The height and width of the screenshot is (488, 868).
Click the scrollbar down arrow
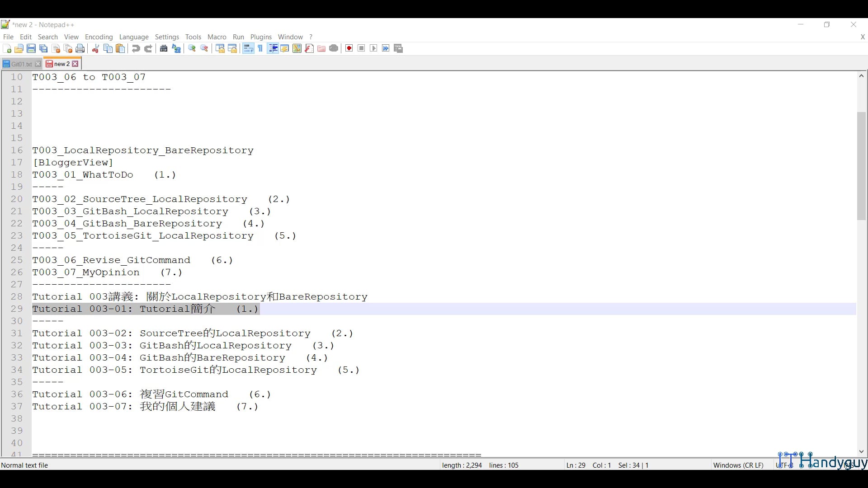[x=861, y=451]
